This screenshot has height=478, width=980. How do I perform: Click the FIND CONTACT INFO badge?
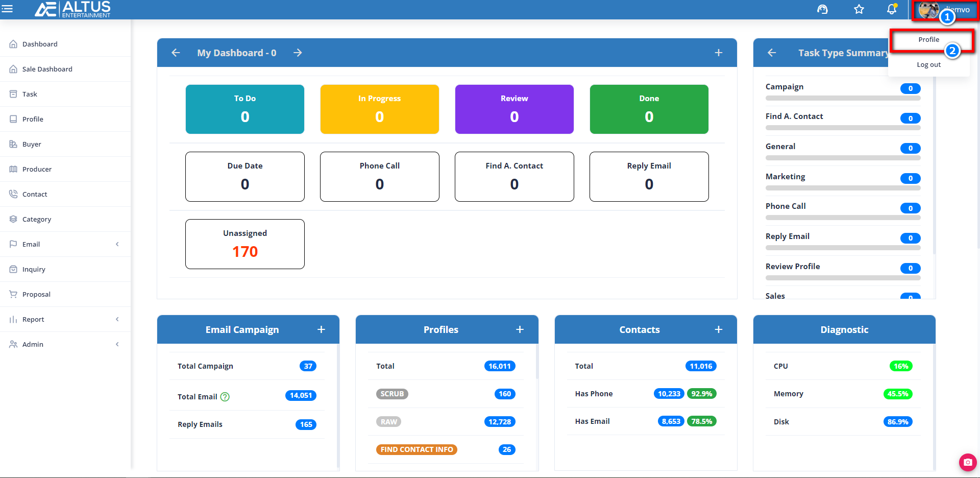click(x=416, y=449)
